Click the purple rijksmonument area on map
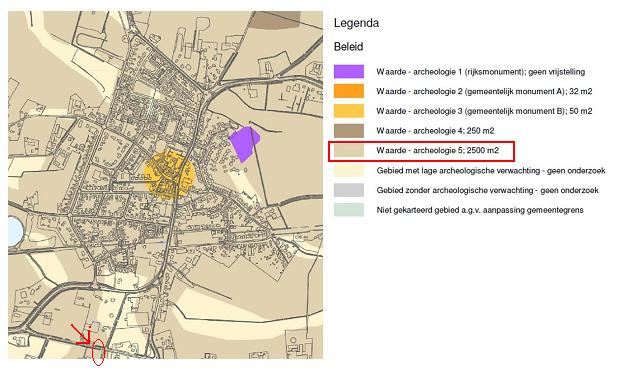 [x=244, y=143]
